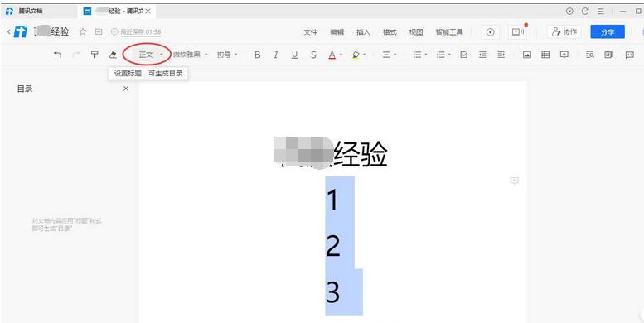Screen dimensions: 644x323
Task: Open the 插入 menu
Action: click(364, 32)
